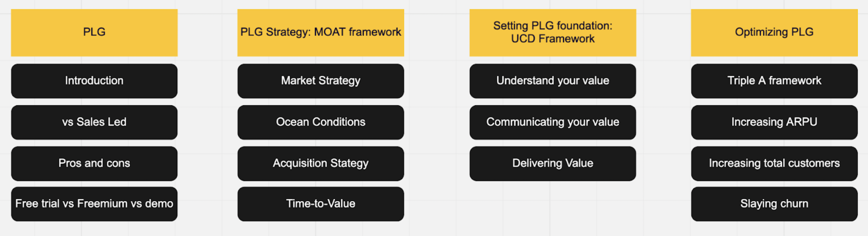This screenshot has height=236, width=868.
Task: Select the Acquisition Stategy card
Action: 321,164
